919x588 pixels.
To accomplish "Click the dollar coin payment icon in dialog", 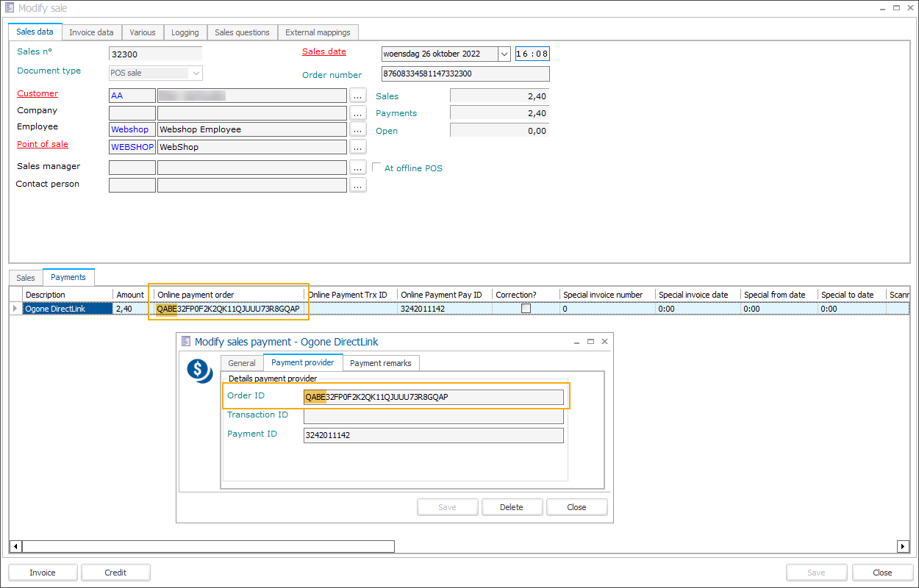I will [199, 370].
